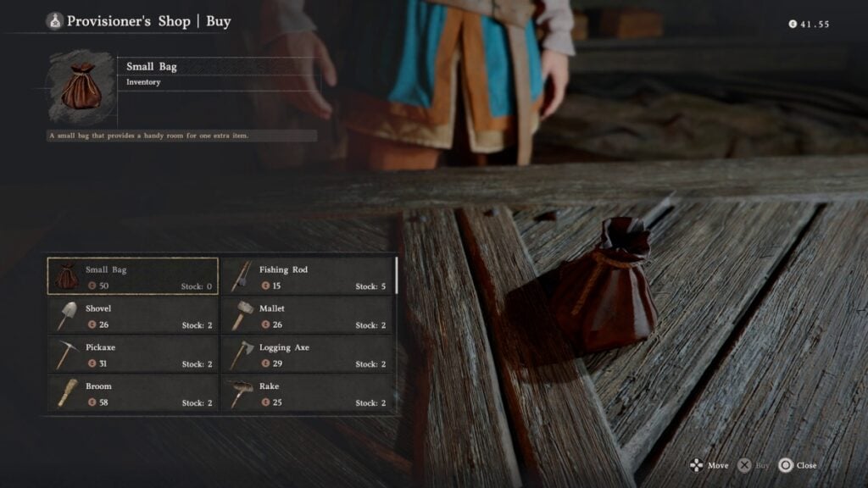
Task: Click the Close button prompt
Action: (x=798, y=465)
